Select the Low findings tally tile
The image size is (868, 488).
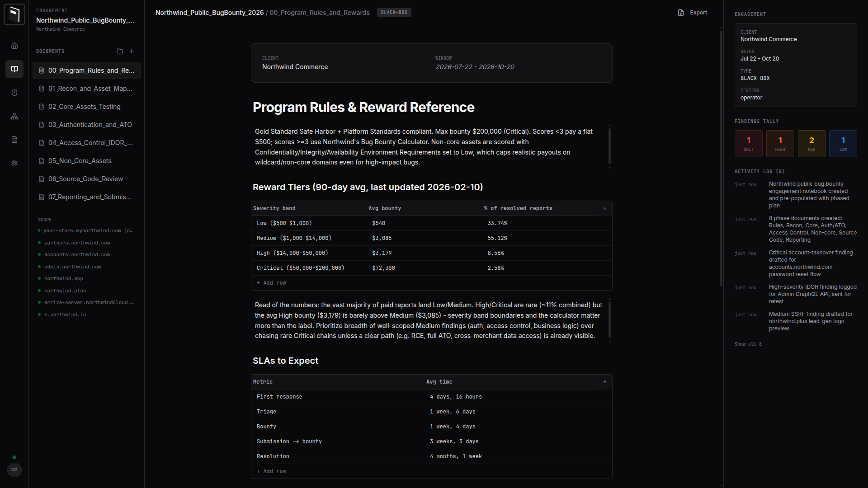click(843, 144)
